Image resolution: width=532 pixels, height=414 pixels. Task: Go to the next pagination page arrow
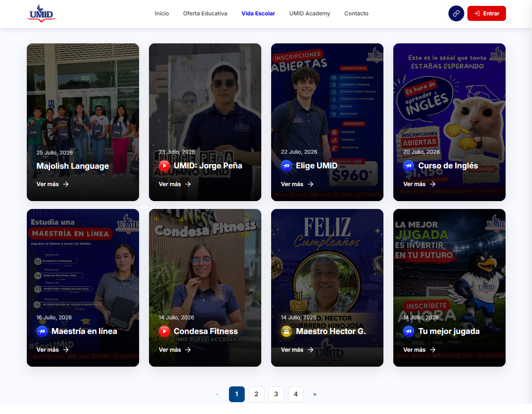(315, 394)
